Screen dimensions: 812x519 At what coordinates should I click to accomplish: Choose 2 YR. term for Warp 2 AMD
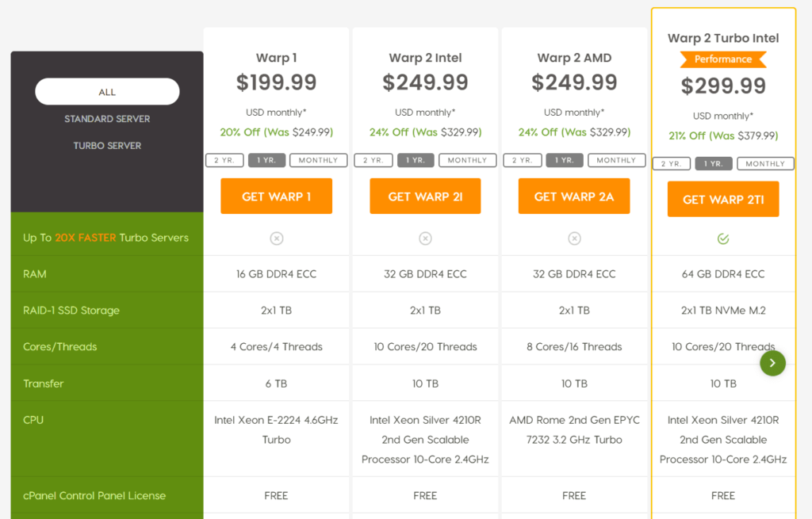click(523, 160)
